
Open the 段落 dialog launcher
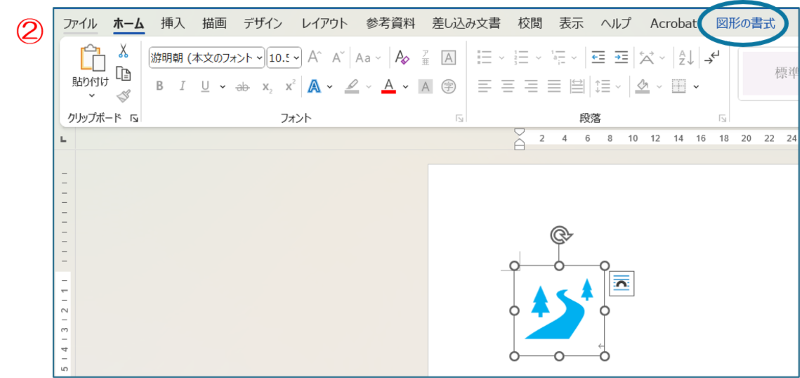tap(722, 118)
